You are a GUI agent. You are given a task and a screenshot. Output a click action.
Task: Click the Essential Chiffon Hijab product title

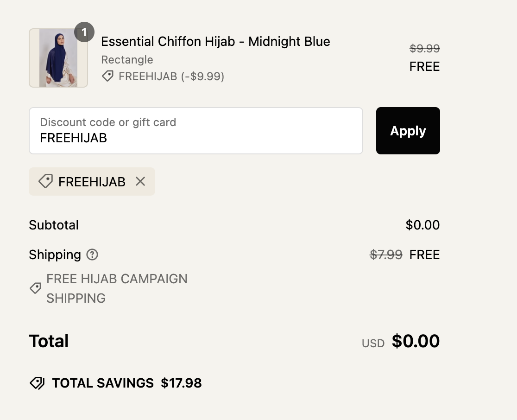pyautogui.click(x=215, y=41)
